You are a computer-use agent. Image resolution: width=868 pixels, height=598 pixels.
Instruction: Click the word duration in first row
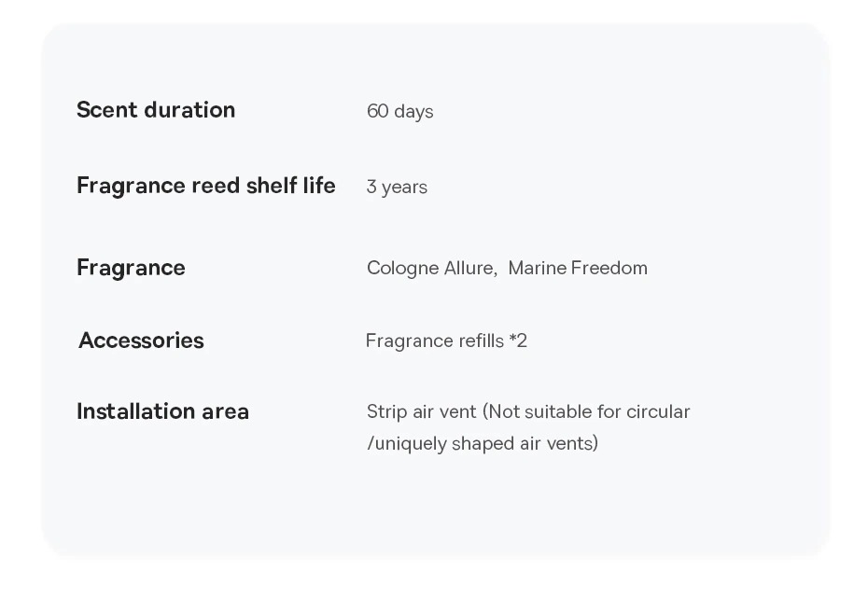189,109
